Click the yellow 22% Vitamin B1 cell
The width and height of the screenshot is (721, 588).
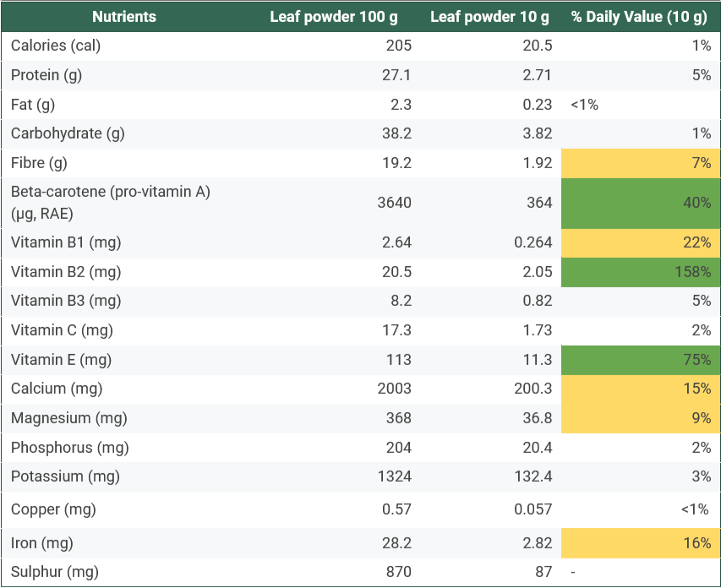tap(640, 242)
